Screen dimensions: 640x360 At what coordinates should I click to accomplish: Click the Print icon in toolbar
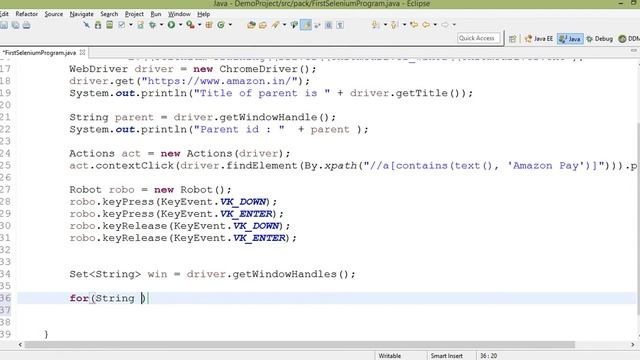point(26,25)
